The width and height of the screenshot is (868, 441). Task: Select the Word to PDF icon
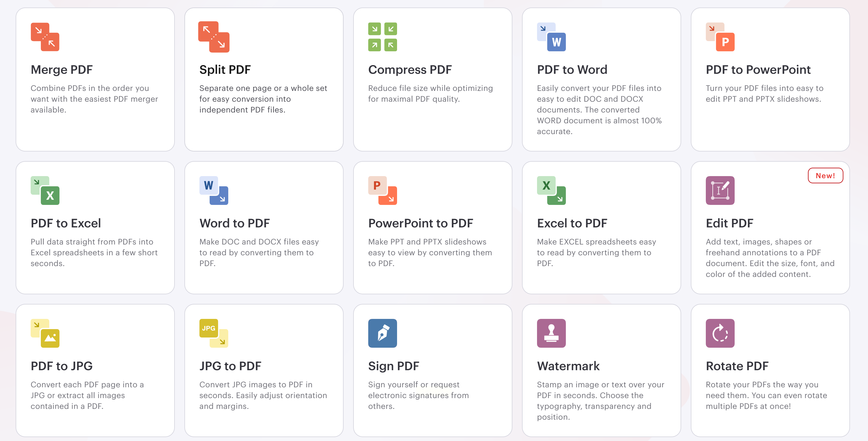click(214, 190)
